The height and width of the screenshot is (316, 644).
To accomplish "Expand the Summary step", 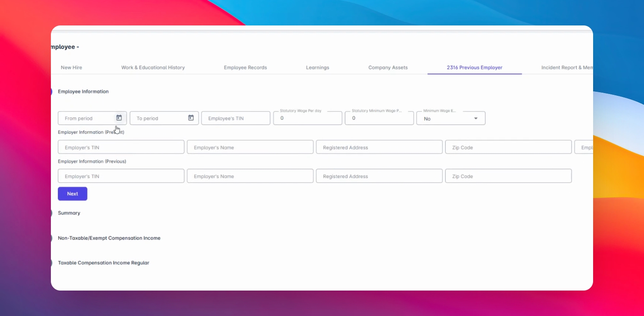I will tap(69, 213).
